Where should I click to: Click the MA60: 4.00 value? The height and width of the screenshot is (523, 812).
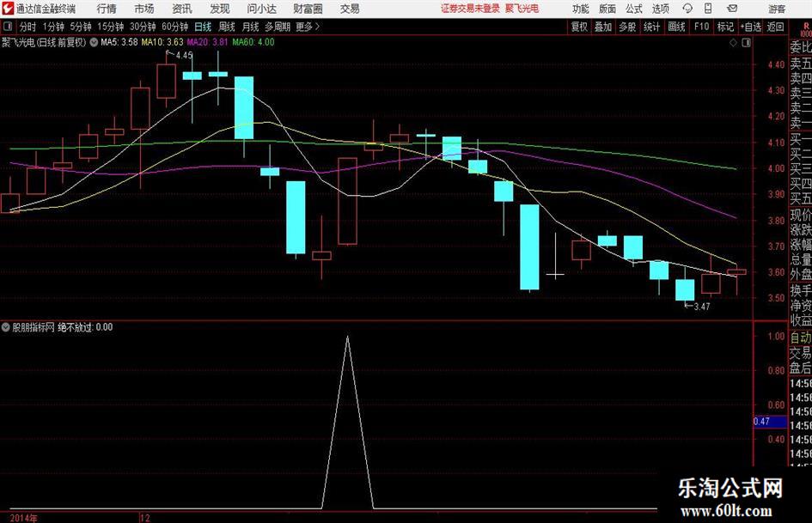[x=253, y=42]
